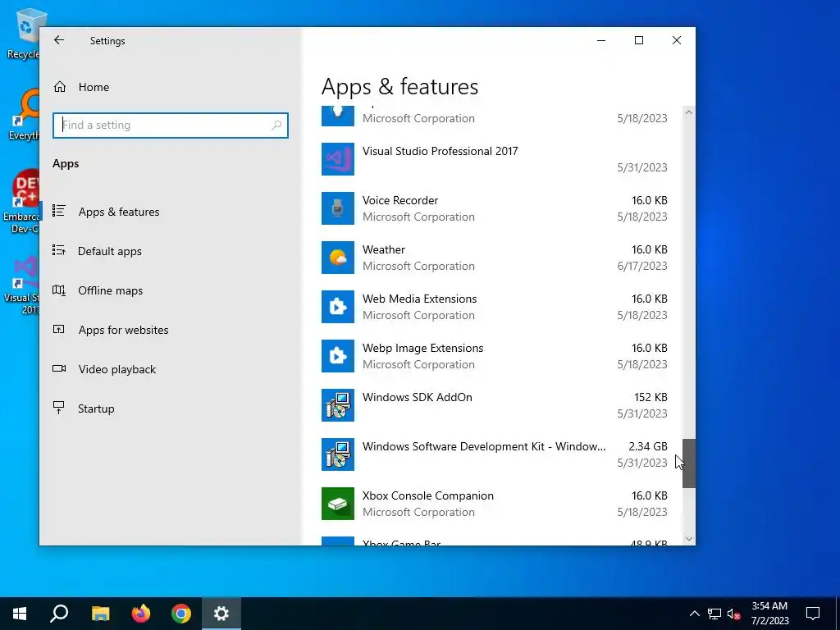Viewport: 840px width, 630px height.
Task: Select the Web Media Extensions entry
Action: (x=495, y=307)
